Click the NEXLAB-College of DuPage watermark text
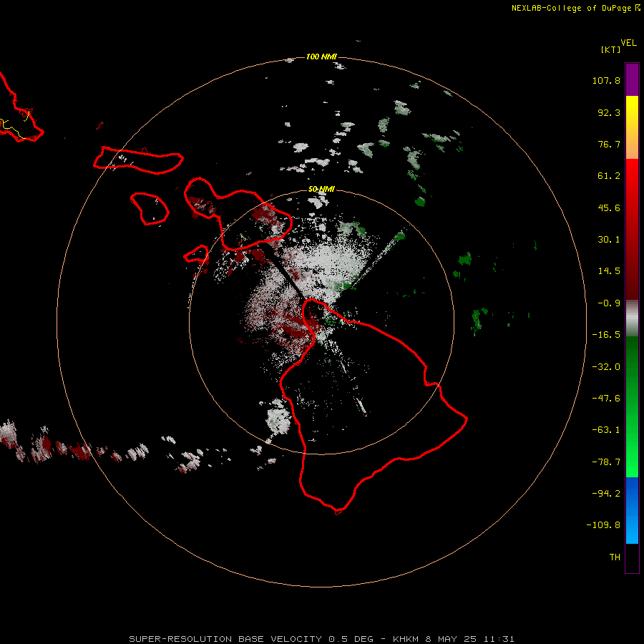The width and height of the screenshot is (644, 644). point(575,8)
